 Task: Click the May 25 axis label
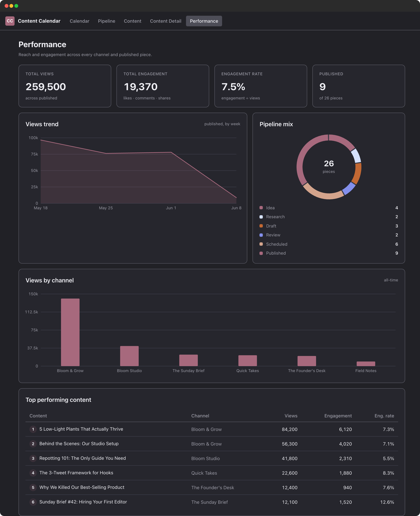click(x=106, y=208)
